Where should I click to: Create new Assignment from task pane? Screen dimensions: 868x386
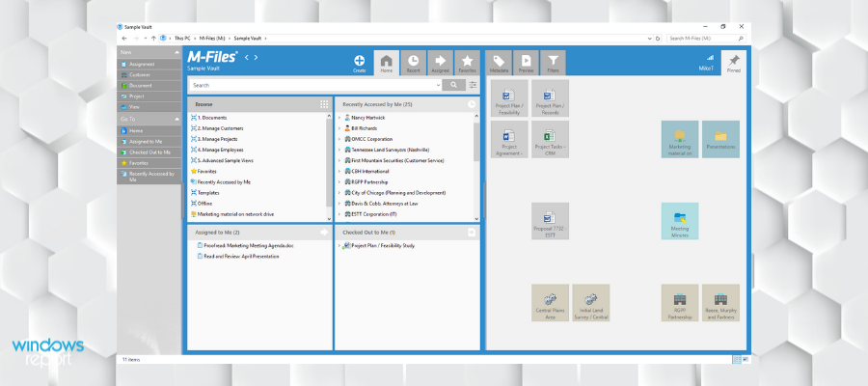coord(149,65)
